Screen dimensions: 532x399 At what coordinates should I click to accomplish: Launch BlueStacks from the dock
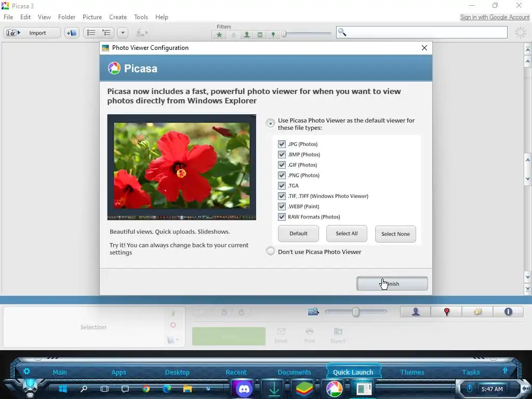coord(304,389)
